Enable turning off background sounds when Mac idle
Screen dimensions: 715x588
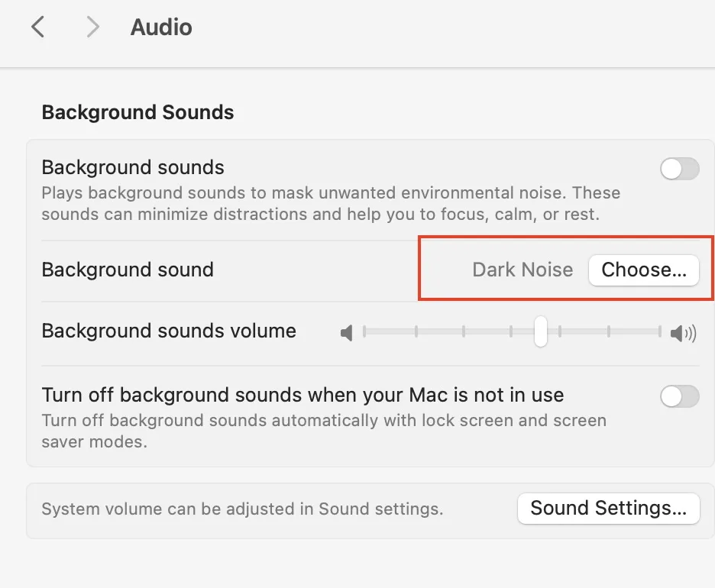click(679, 396)
